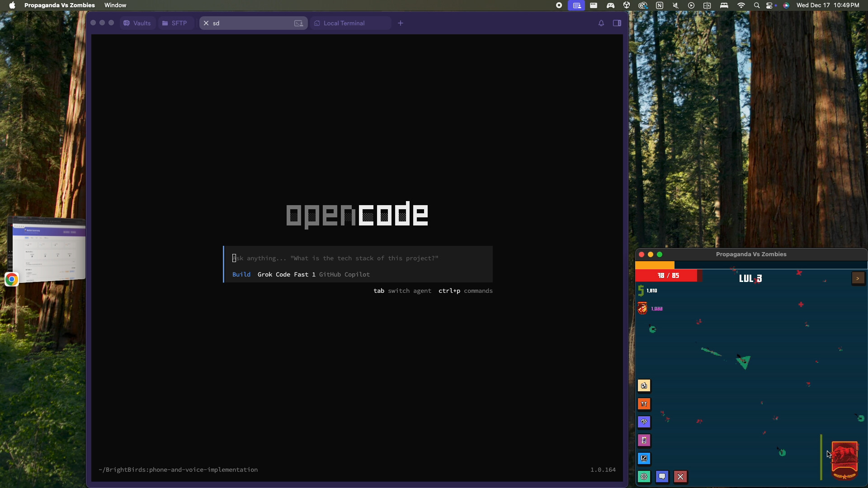Switch to the Local Terminal tab
This screenshot has height=488, width=868.
[x=344, y=23]
